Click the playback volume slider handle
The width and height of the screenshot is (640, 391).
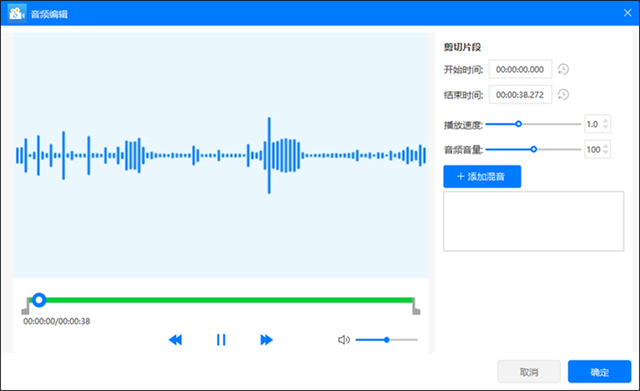(x=387, y=340)
